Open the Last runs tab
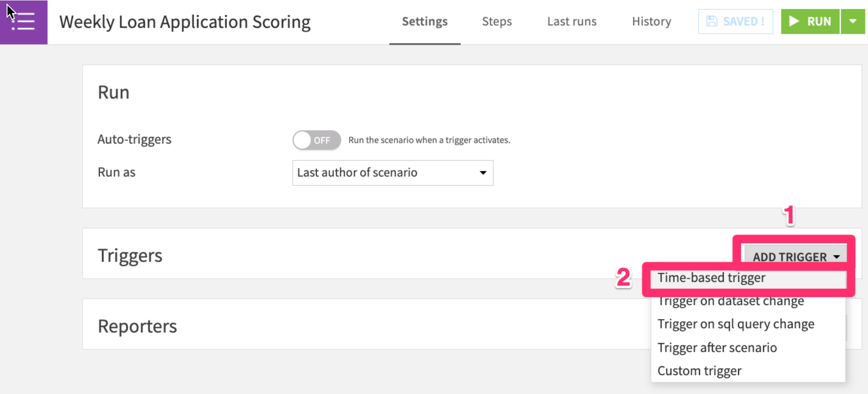 (x=572, y=21)
